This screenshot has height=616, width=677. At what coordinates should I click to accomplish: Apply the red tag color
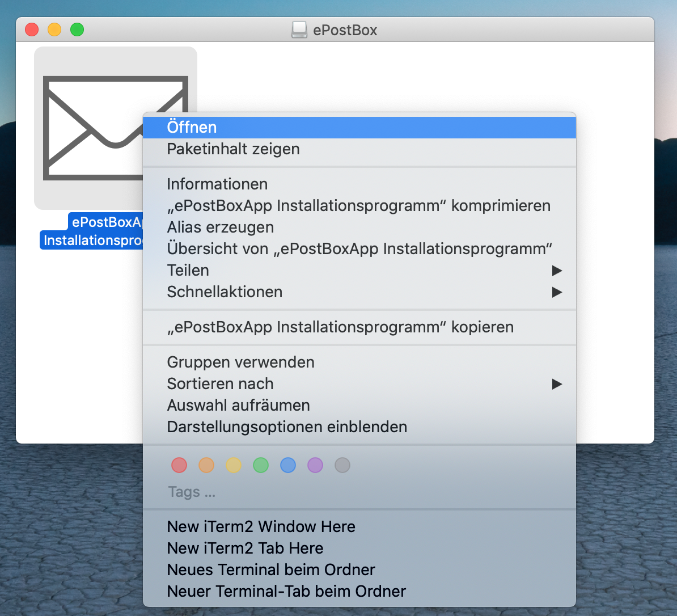click(x=179, y=465)
